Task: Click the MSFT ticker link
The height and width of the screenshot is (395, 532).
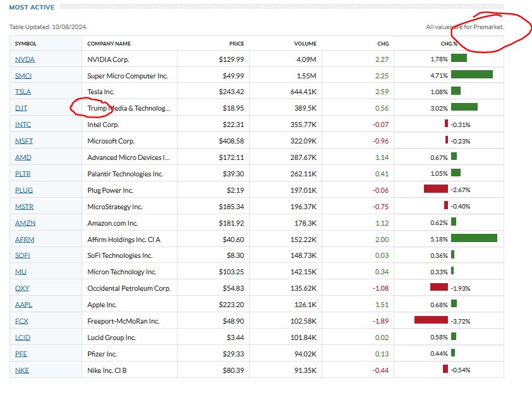Action: click(x=23, y=142)
